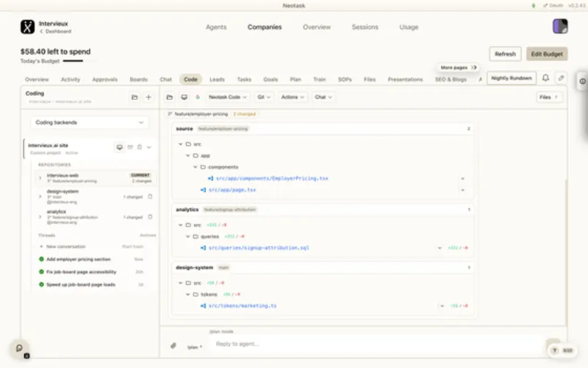Click Intervieux logo icon

[x=27, y=27]
